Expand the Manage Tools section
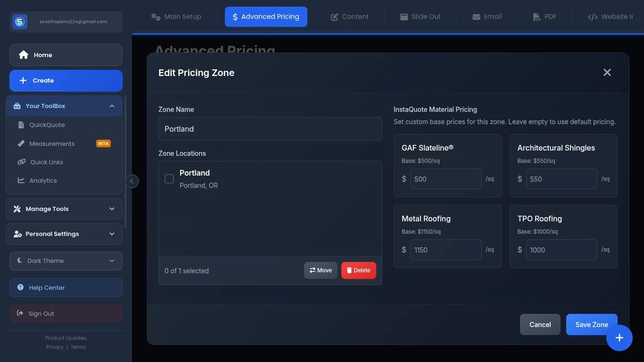 (x=65, y=209)
